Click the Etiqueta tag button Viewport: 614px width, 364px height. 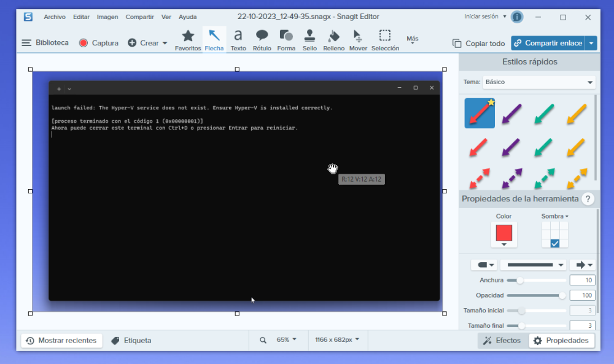click(x=131, y=341)
